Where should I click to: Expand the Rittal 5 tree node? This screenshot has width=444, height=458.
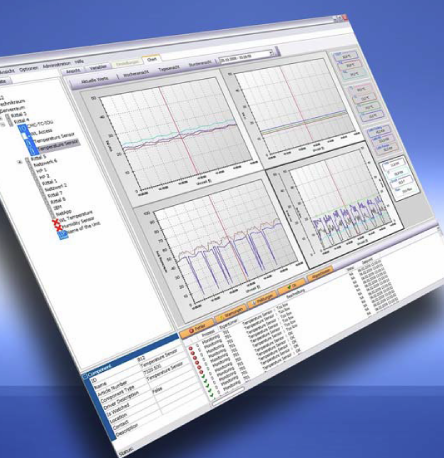tap(20, 162)
